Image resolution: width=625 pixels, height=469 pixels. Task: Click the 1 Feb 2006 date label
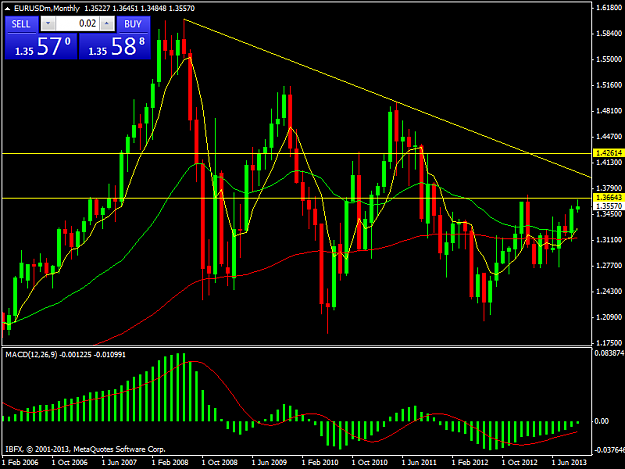(x=20, y=462)
